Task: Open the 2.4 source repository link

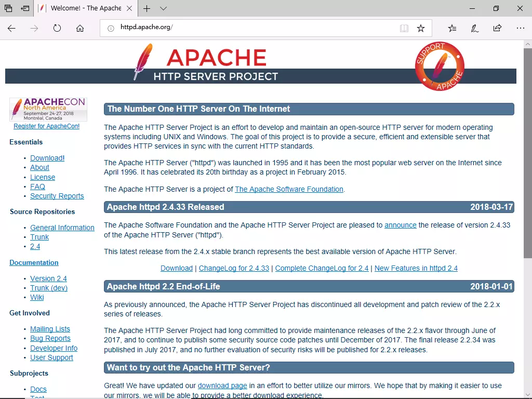Action: [35, 247]
